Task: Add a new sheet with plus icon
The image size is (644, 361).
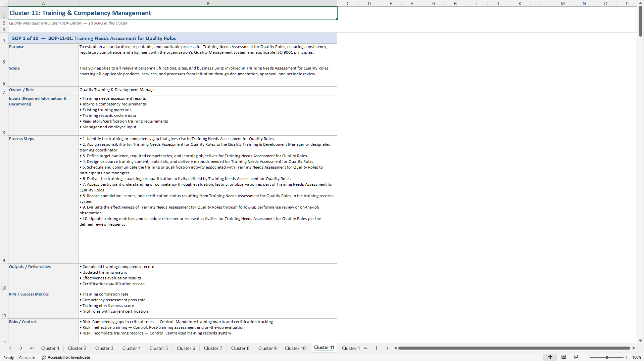Action: pyautogui.click(x=376, y=348)
